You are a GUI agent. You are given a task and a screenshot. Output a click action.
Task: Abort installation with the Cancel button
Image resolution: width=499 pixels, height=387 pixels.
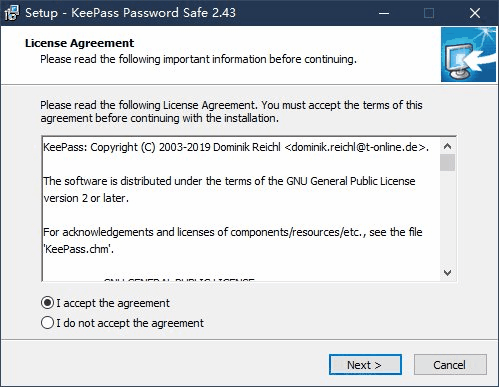point(450,365)
